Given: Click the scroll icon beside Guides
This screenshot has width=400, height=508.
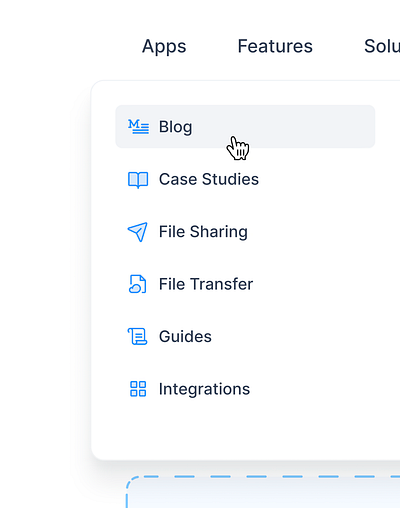Looking at the screenshot, I should pyautogui.click(x=137, y=336).
